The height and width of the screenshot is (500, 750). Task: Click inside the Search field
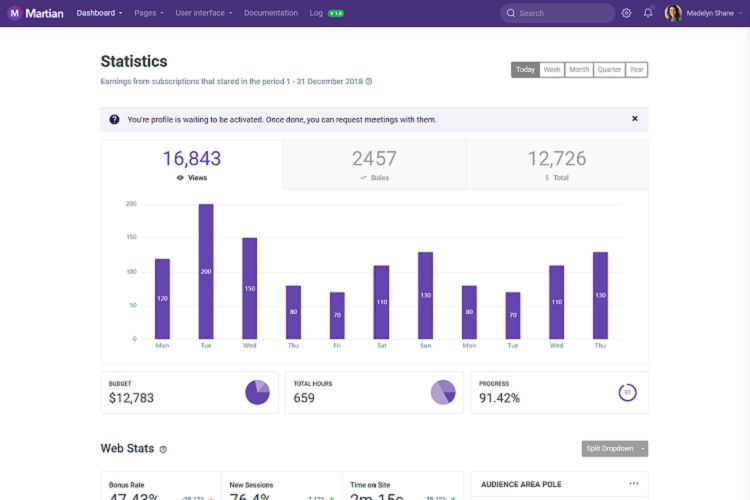[558, 13]
